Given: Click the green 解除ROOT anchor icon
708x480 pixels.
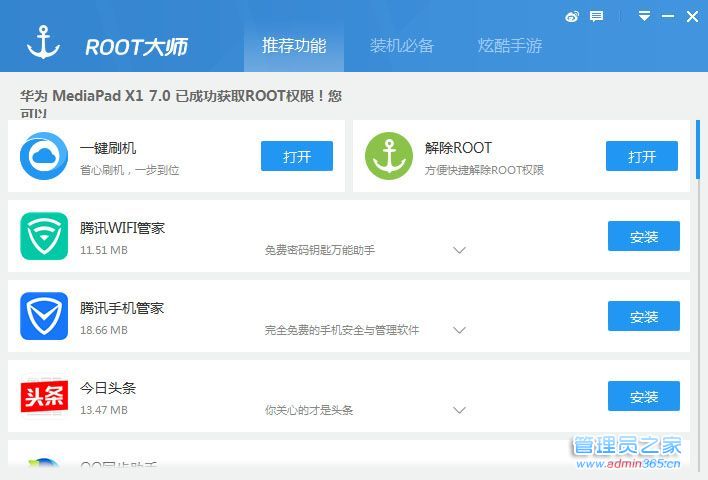Looking at the screenshot, I should coord(389,156).
